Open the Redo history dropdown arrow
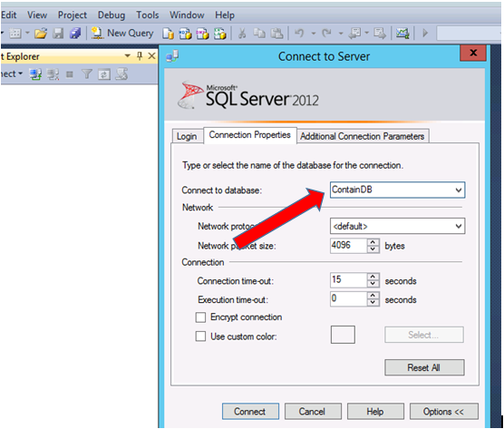The image size is (504, 429). pos(341,34)
